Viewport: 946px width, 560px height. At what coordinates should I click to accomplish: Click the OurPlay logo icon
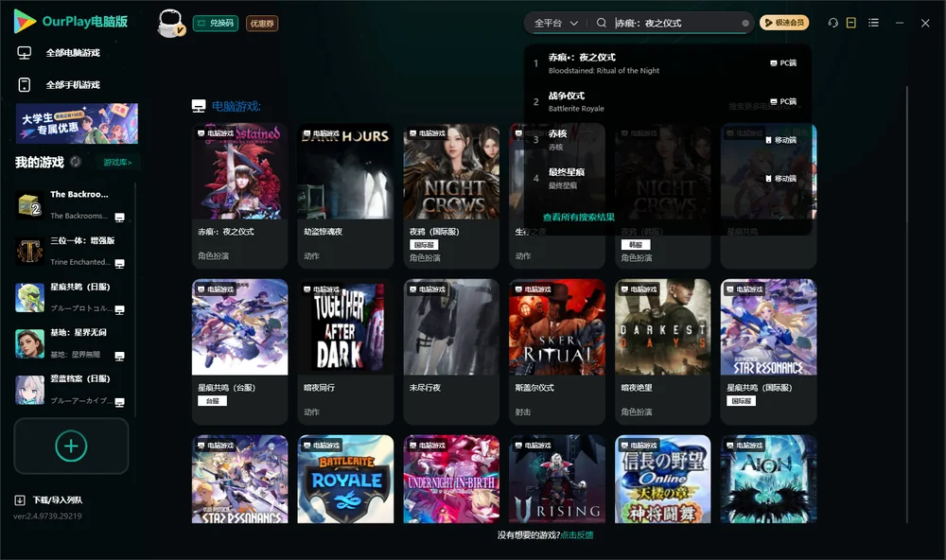pos(25,21)
